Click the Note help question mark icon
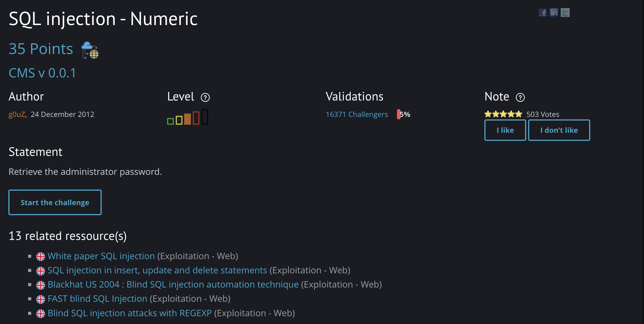644x324 pixels. coord(520,97)
